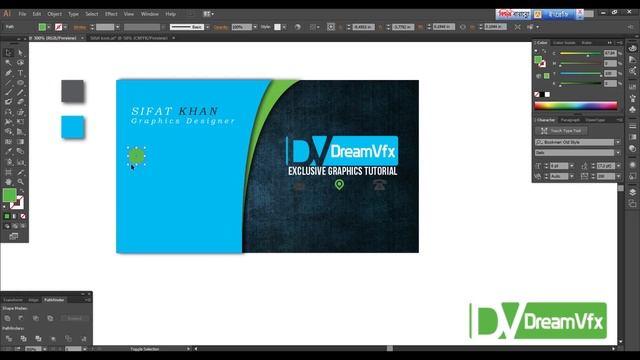This screenshot has height=360, width=640.
Task: Select the Gradient tool
Action: click(20, 142)
